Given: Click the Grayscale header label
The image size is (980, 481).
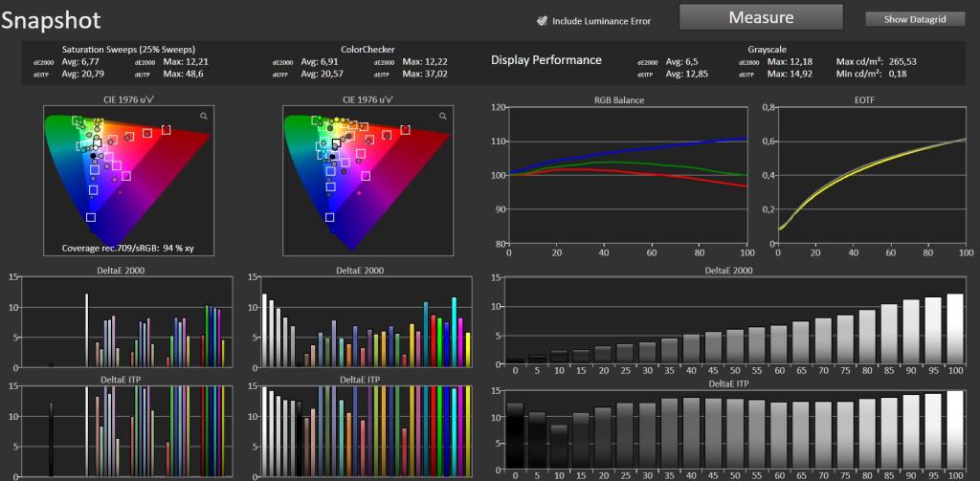Looking at the screenshot, I should [x=767, y=49].
